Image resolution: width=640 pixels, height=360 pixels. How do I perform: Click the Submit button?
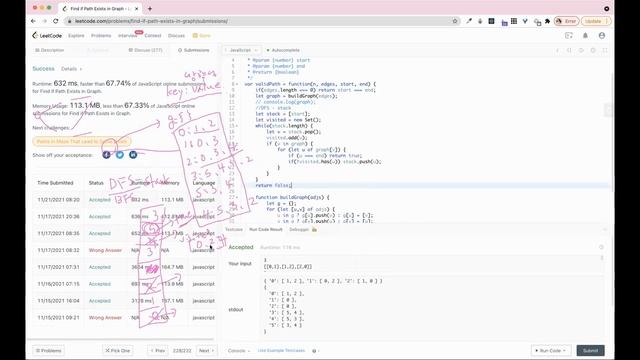point(590,351)
